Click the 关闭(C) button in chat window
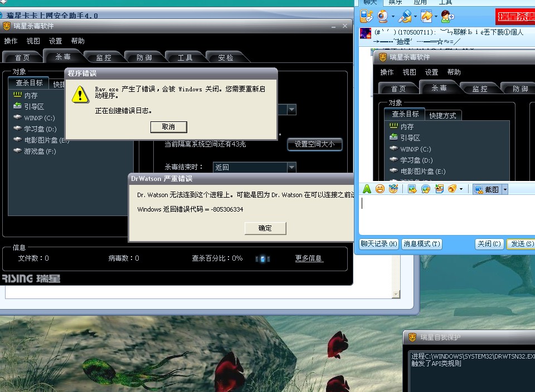This screenshot has height=392, width=535. 489,244
